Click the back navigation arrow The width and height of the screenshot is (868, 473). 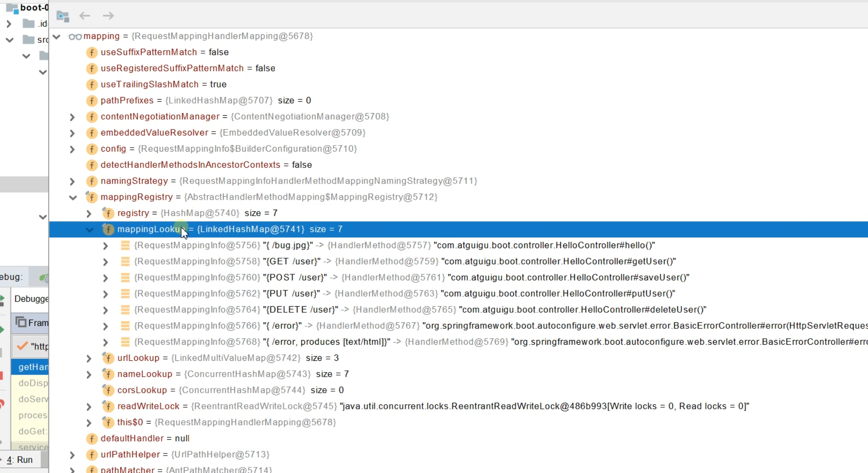[85, 16]
